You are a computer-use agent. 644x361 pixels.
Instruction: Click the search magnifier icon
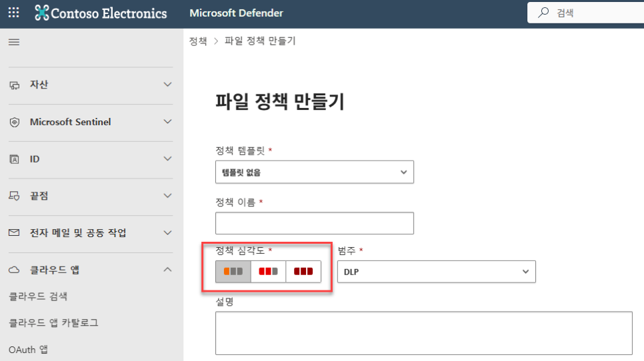(x=543, y=12)
